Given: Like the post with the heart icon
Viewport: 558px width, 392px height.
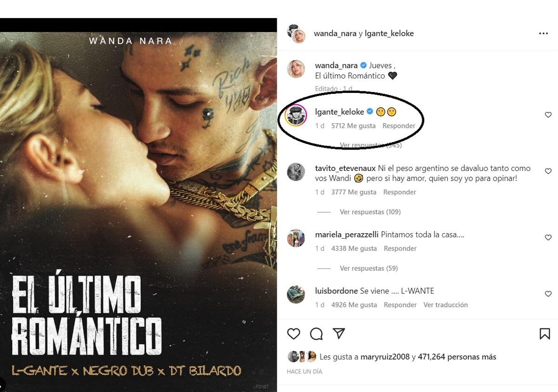Looking at the screenshot, I should click(x=293, y=333).
